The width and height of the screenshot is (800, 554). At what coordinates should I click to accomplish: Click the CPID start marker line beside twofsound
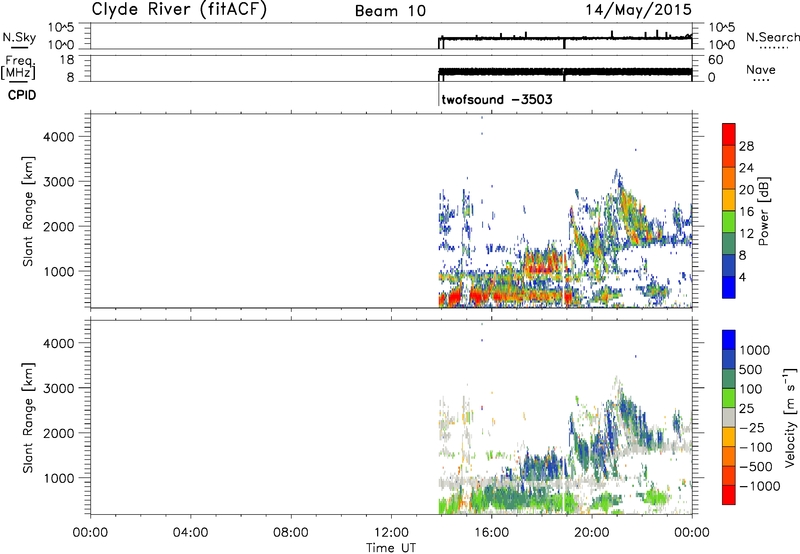[439, 95]
